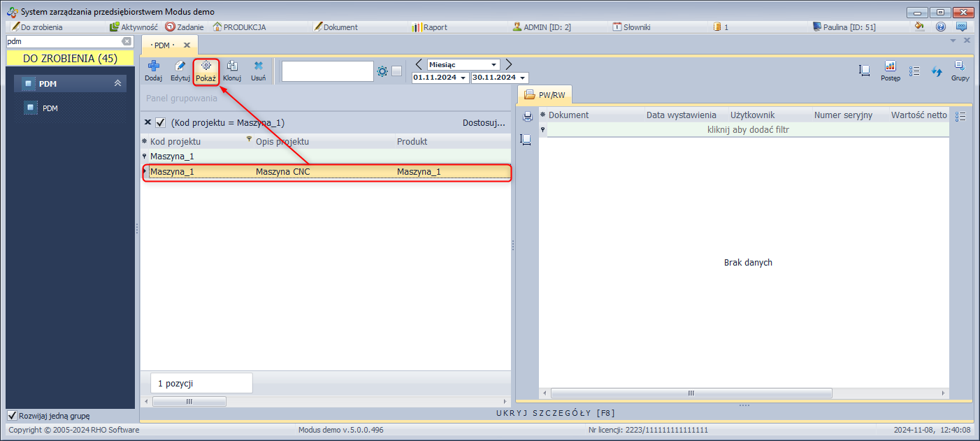Click the Dodaj (add) plus icon

pos(153,66)
